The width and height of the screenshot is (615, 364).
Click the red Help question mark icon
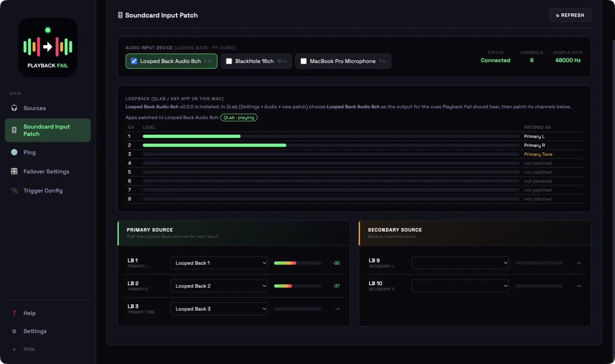pyautogui.click(x=14, y=313)
